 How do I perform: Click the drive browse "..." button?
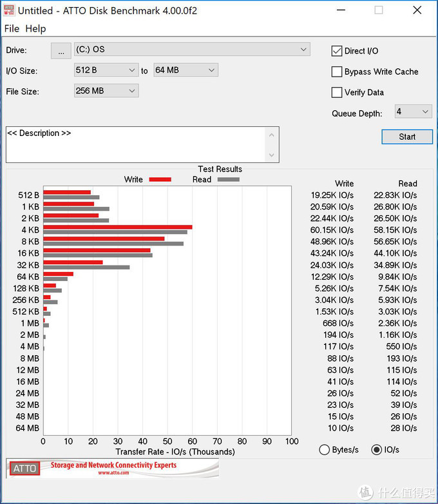[x=61, y=51]
